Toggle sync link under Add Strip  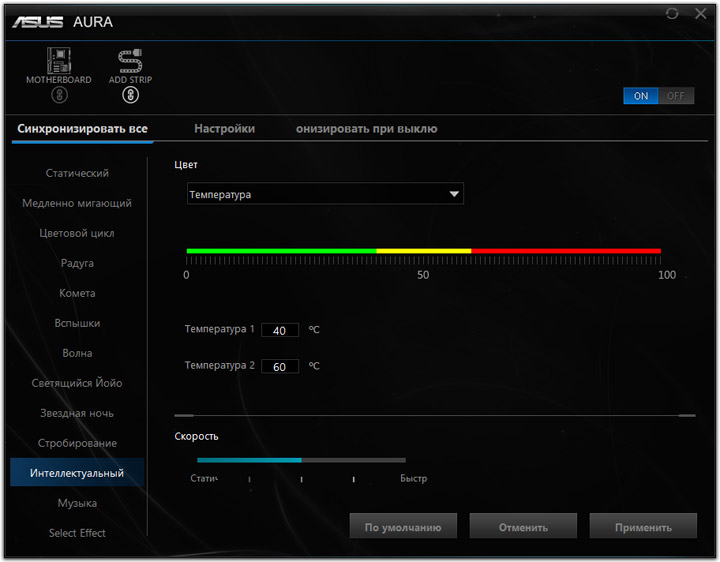pos(130,95)
